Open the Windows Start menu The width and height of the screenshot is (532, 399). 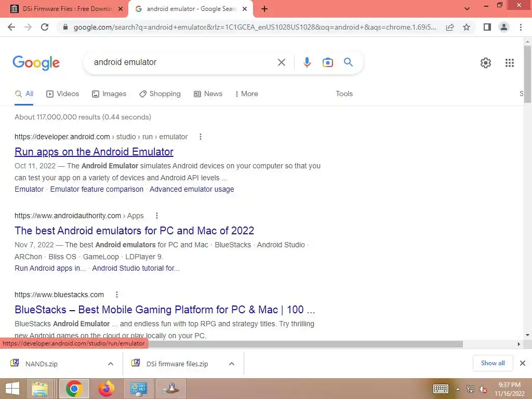coord(12,389)
